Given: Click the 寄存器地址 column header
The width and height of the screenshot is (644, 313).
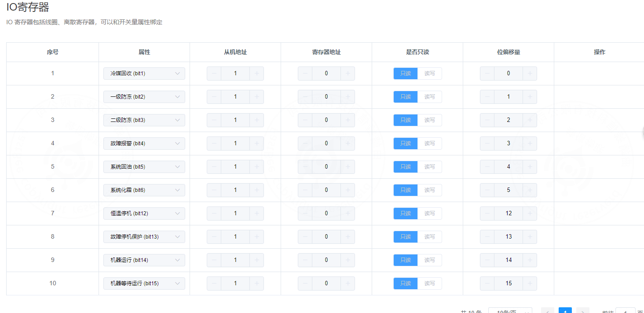Looking at the screenshot, I should [326, 52].
